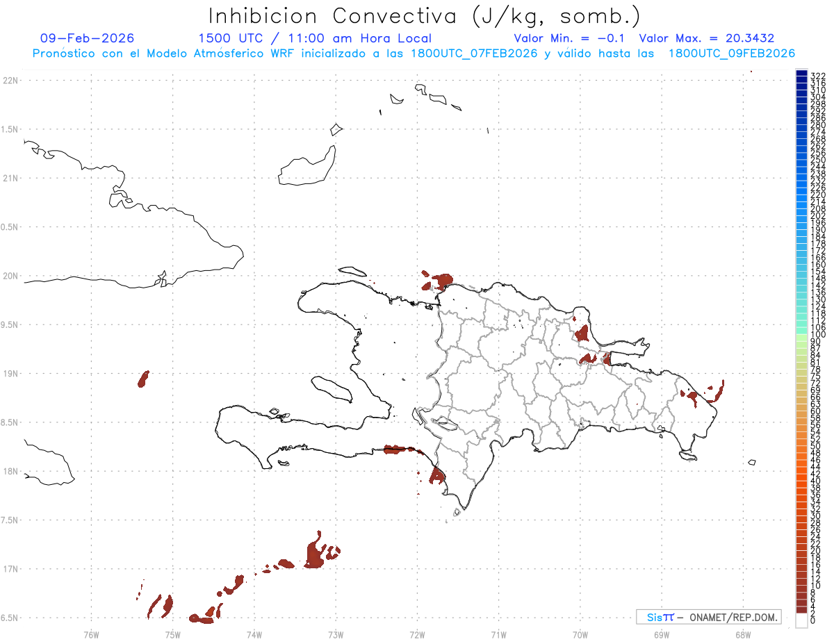Click the white swatch at the colorbar bottom

[801, 620]
